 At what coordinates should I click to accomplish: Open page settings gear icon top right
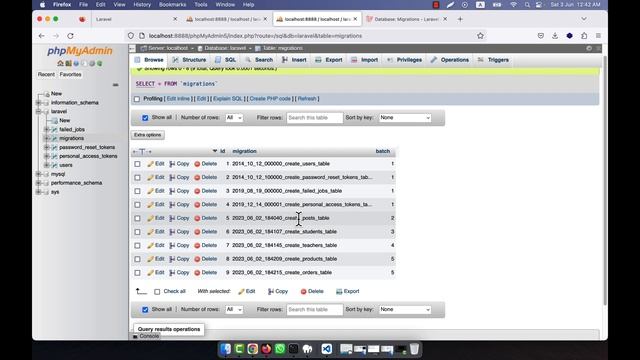coord(589,48)
